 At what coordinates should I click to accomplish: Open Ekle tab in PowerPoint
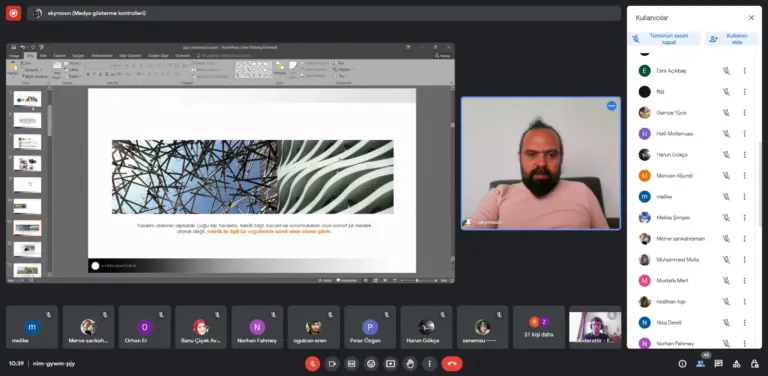pos(43,56)
